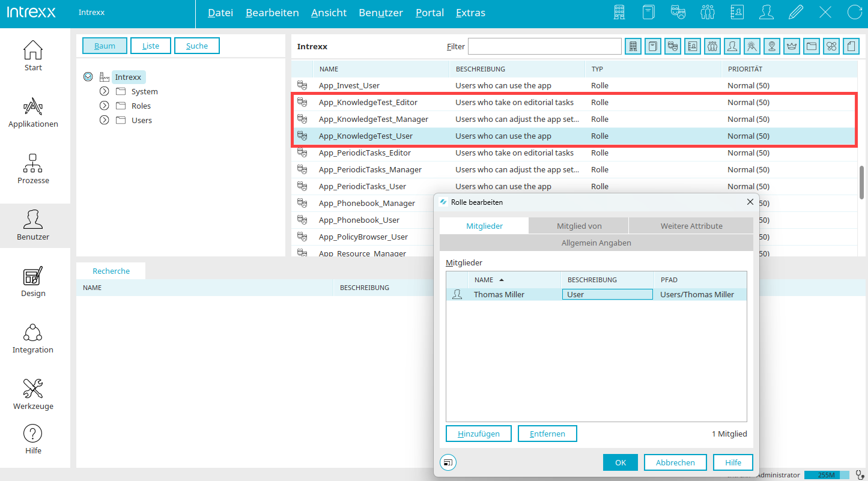868x481 pixels.
Task: Toggle the folder filter button
Action: pos(812,46)
